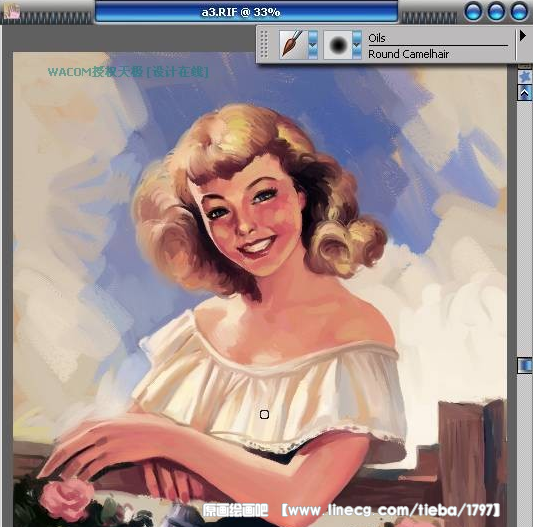Open the brush variant dropdown arrow
Image resolution: width=533 pixels, height=527 pixels.
pyautogui.click(x=357, y=45)
